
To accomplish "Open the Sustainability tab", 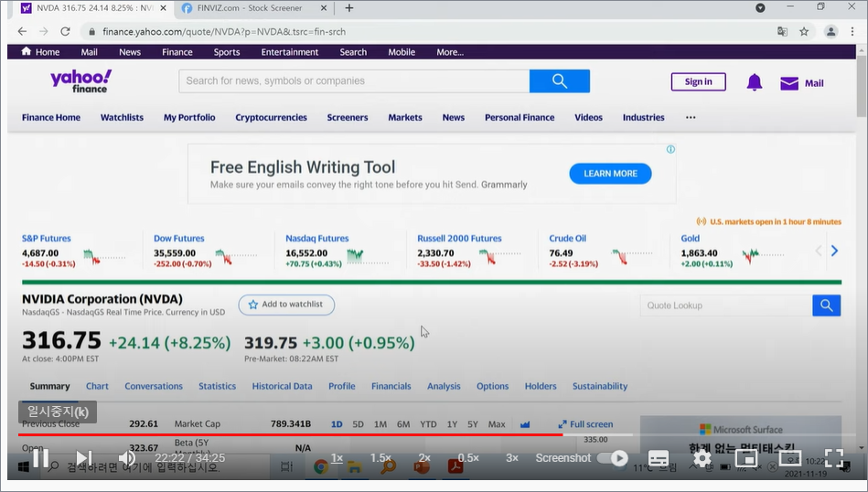I will click(x=599, y=386).
